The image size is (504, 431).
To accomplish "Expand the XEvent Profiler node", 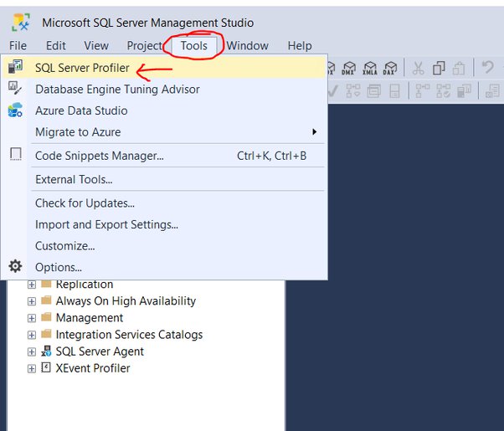I will coord(32,368).
